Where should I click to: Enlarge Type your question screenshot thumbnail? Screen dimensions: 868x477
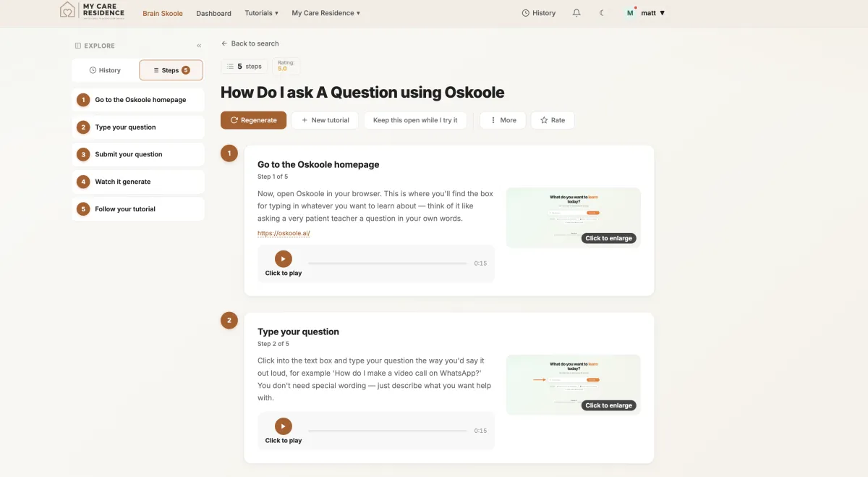(x=574, y=385)
